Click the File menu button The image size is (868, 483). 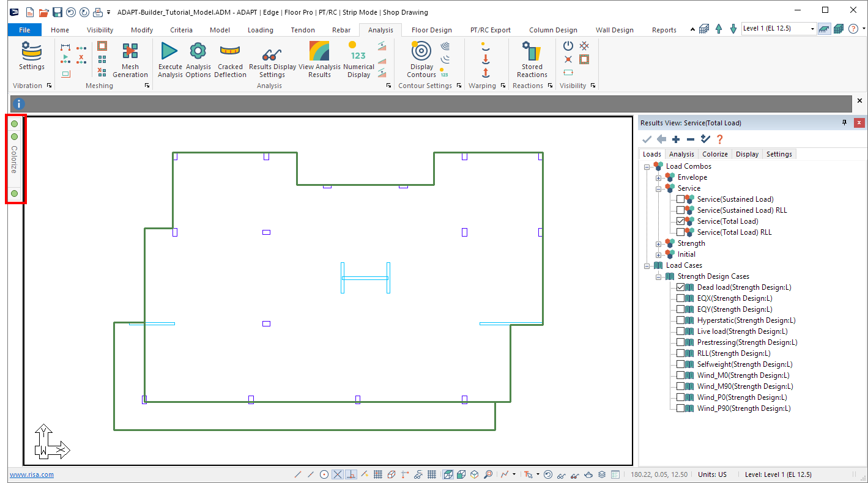[24, 30]
